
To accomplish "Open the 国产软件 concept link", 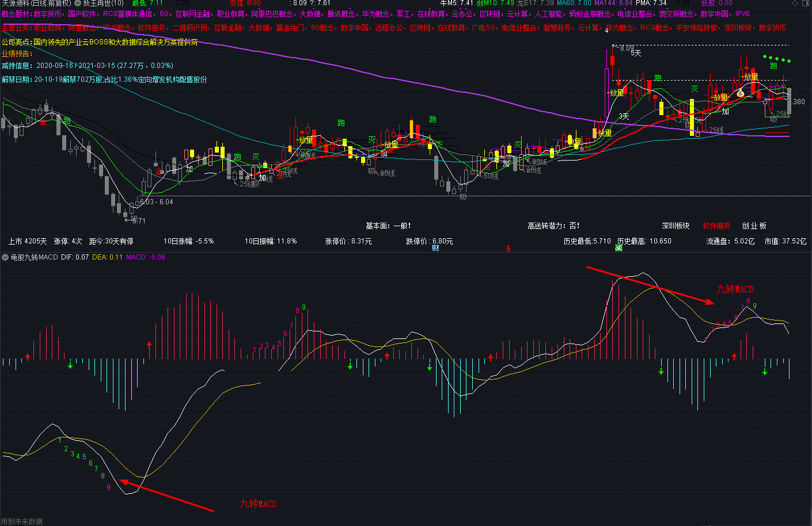I will tap(82, 14).
